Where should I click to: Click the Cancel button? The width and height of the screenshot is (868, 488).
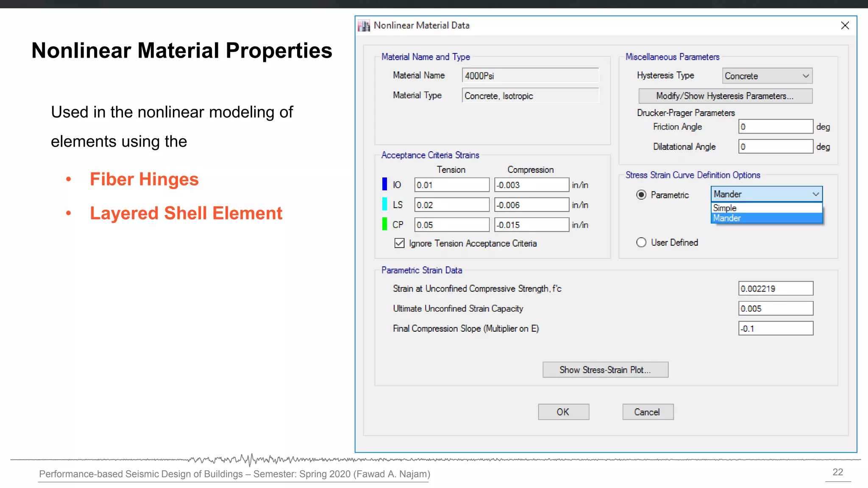point(648,412)
